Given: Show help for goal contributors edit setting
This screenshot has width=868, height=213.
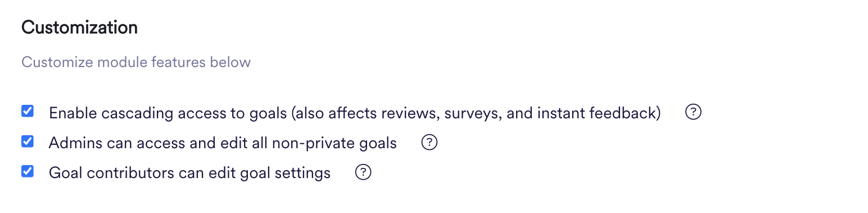Looking at the screenshot, I should point(363,172).
